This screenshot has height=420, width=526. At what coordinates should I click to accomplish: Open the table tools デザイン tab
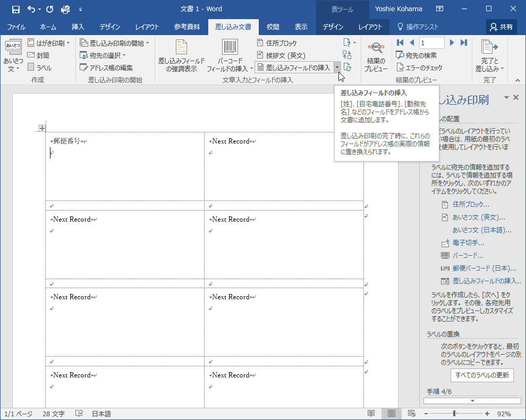tap(333, 27)
